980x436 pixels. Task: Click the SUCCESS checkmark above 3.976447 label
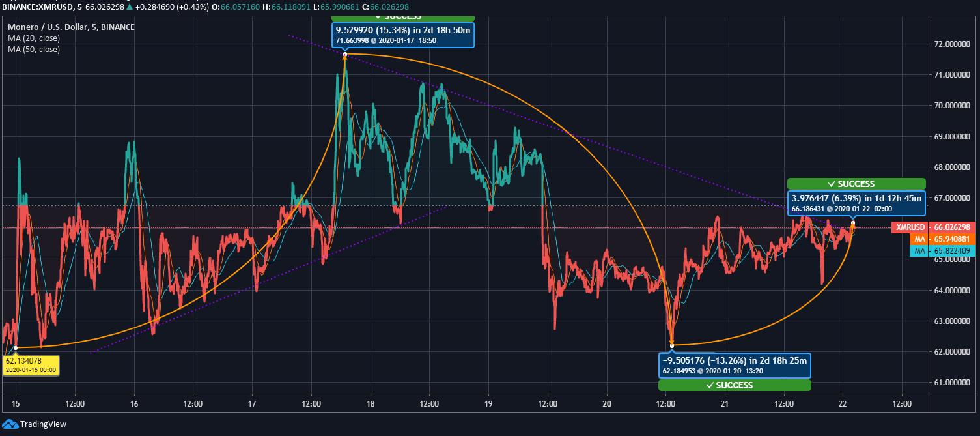coord(856,184)
